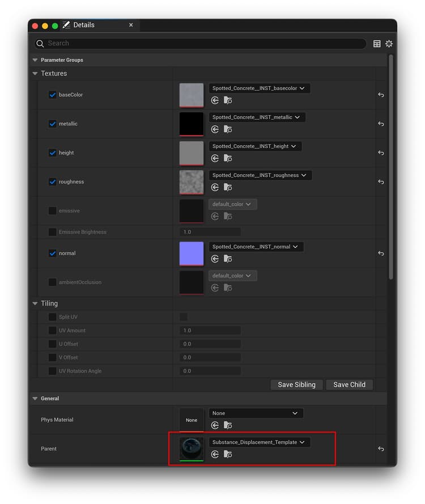Uncheck the baseColor parameter
This screenshot has height=504, width=425.
coord(52,95)
